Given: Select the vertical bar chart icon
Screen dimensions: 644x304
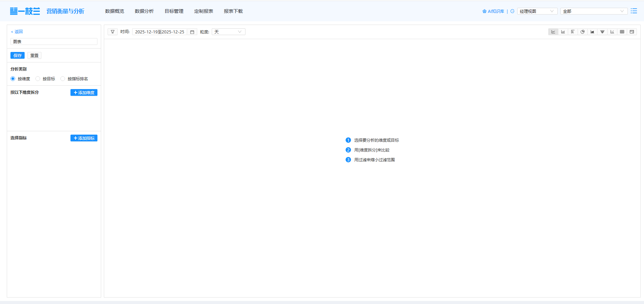Looking at the screenshot, I should tap(563, 32).
